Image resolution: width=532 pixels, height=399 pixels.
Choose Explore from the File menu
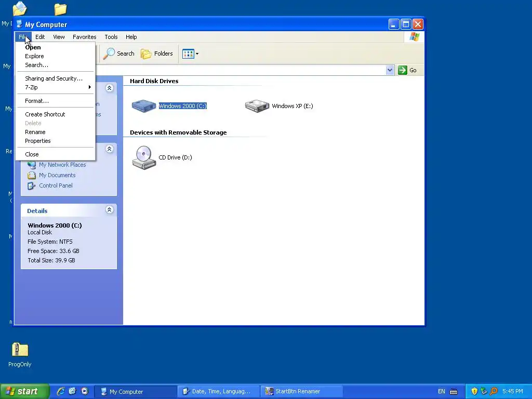(55, 56)
